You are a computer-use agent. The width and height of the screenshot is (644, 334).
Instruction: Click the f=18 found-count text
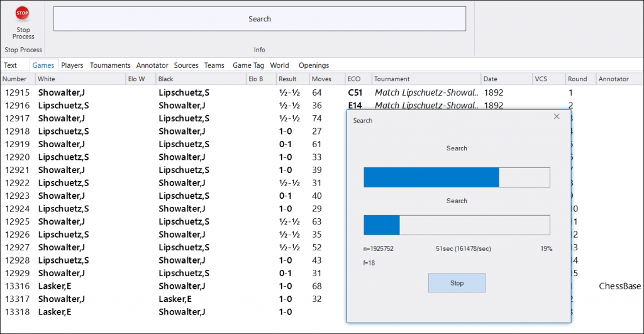click(369, 263)
